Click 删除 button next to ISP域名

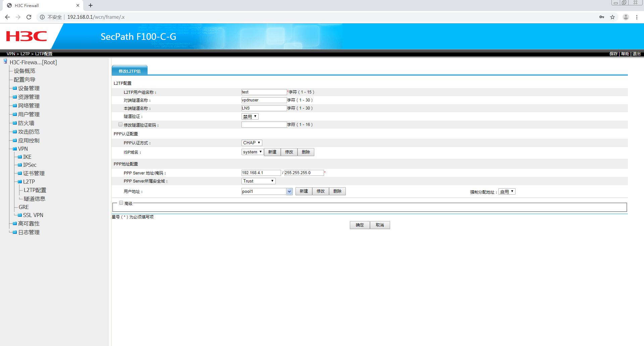(306, 152)
